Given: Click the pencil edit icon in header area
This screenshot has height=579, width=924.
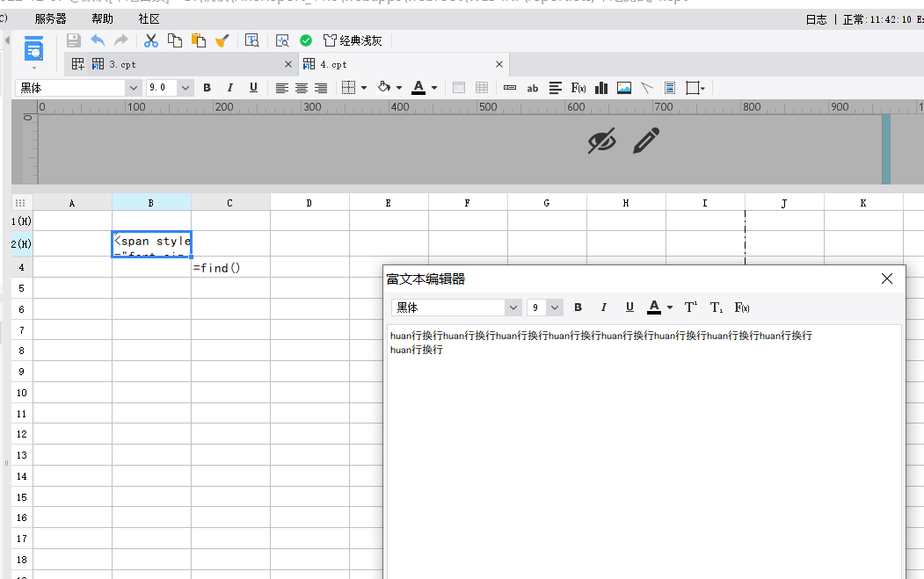Looking at the screenshot, I should click(x=646, y=141).
